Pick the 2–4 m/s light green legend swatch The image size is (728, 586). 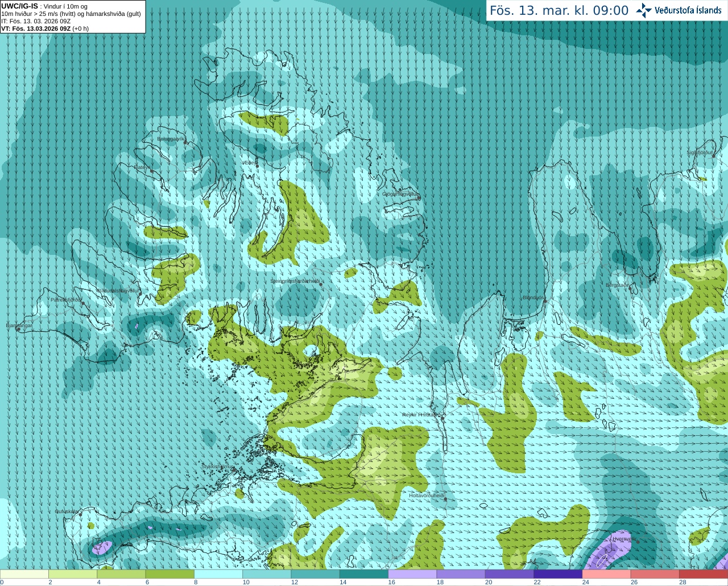click(x=73, y=574)
